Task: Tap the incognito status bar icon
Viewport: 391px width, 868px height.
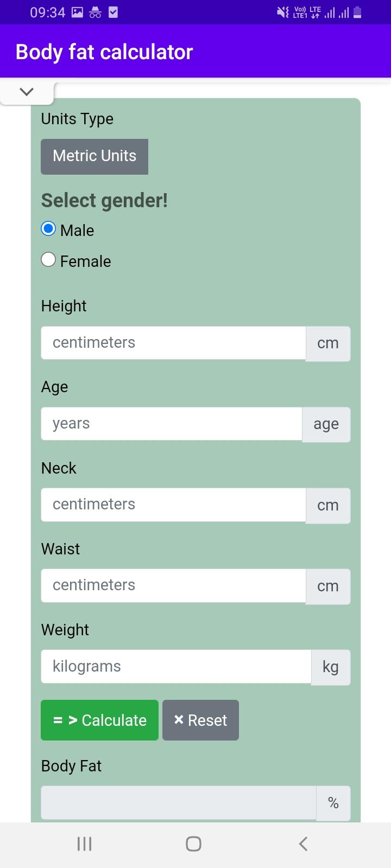Action: click(x=95, y=12)
